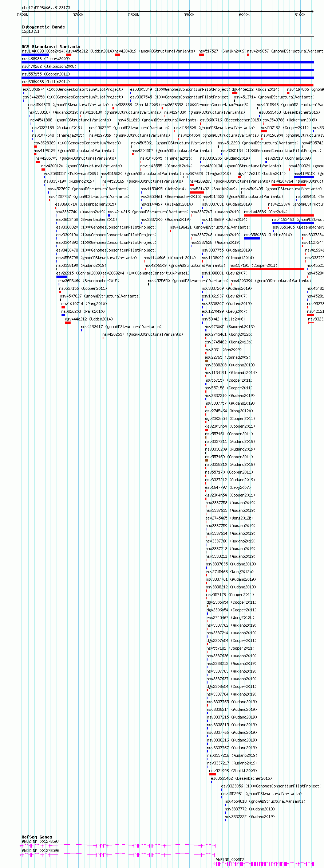
Task: Click the esv1647797 (Levy2007) label
Action: [x=228, y=487]
